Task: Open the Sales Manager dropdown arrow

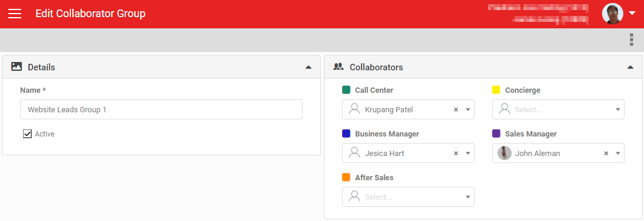Action: pyautogui.click(x=618, y=153)
